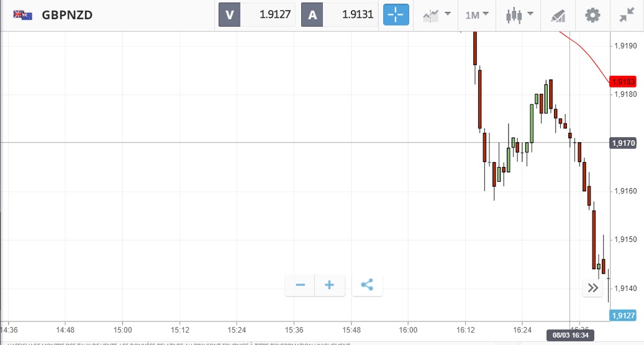The width and height of the screenshot is (644, 345).
Task: Click the A buy price 1.9131 button
Action: coord(339,15)
